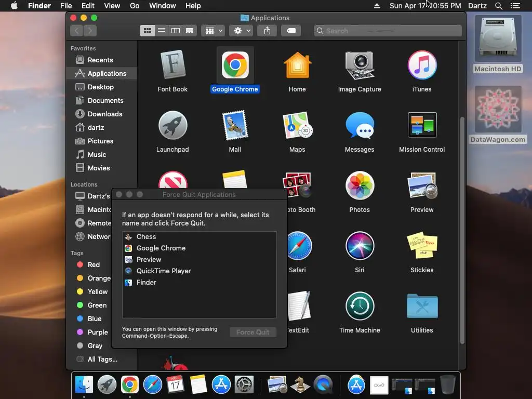Click the Applications window vertical scrollbar
The height and width of the screenshot is (399, 532).
click(x=462, y=231)
